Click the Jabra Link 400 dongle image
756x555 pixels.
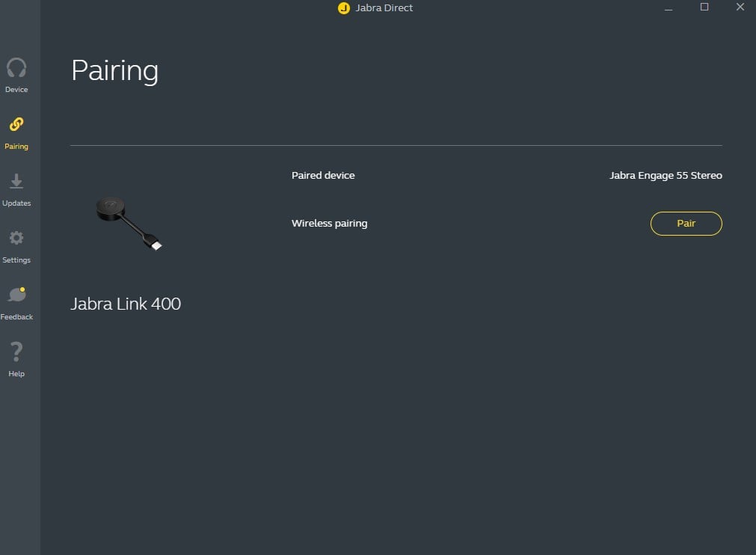(x=129, y=222)
